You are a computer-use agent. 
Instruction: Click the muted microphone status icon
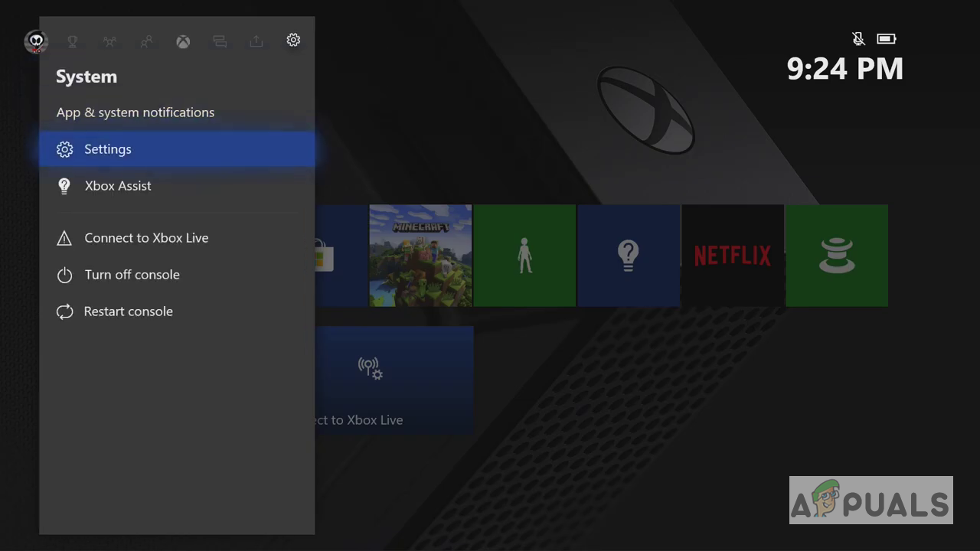point(859,38)
